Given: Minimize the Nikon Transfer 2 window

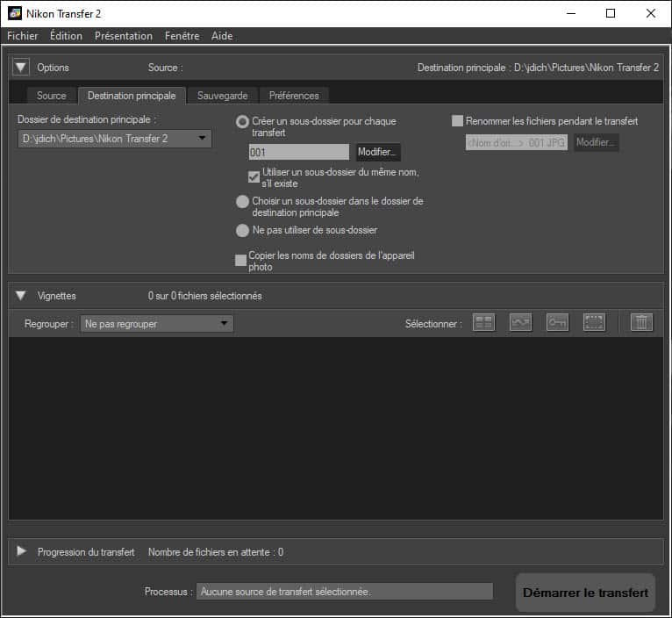Looking at the screenshot, I should 571,13.
